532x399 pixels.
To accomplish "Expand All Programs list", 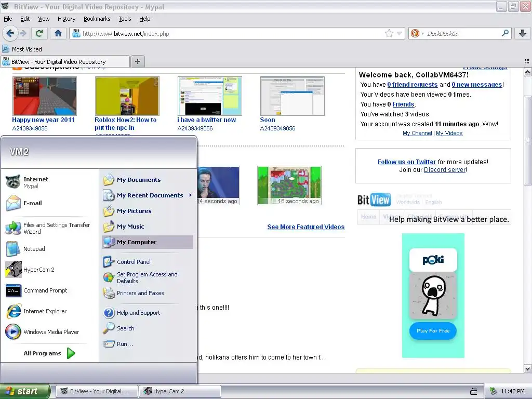I will (x=49, y=353).
